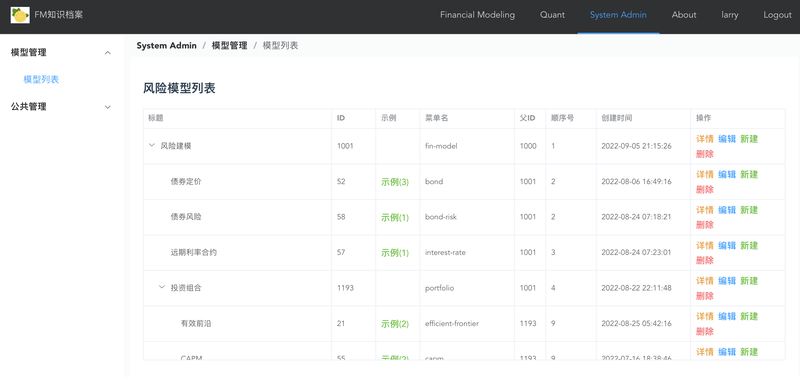Select 模型列表 in the sidebar
Screen dimensions: 800x377
coord(41,80)
